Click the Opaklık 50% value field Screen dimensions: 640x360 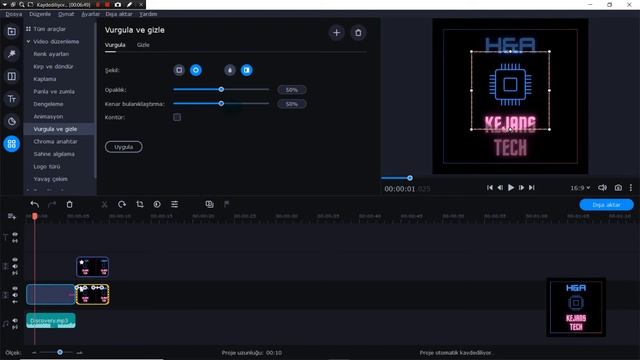(x=292, y=90)
